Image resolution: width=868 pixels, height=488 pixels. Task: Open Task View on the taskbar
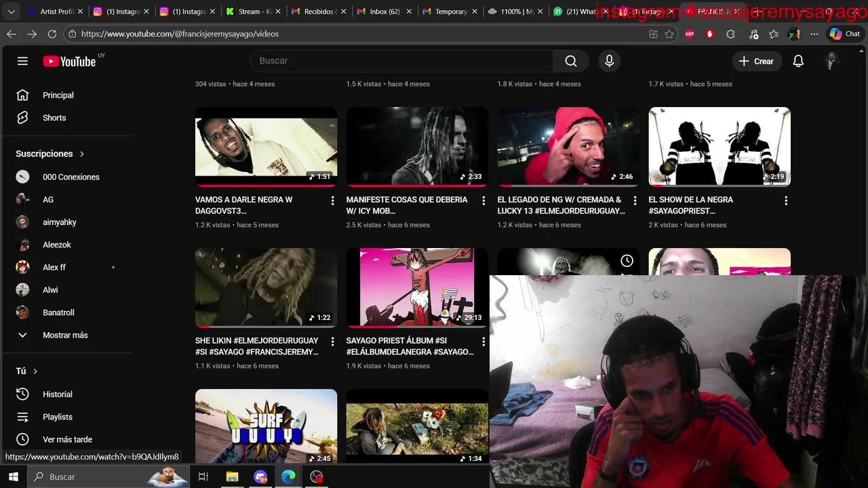click(203, 477)
